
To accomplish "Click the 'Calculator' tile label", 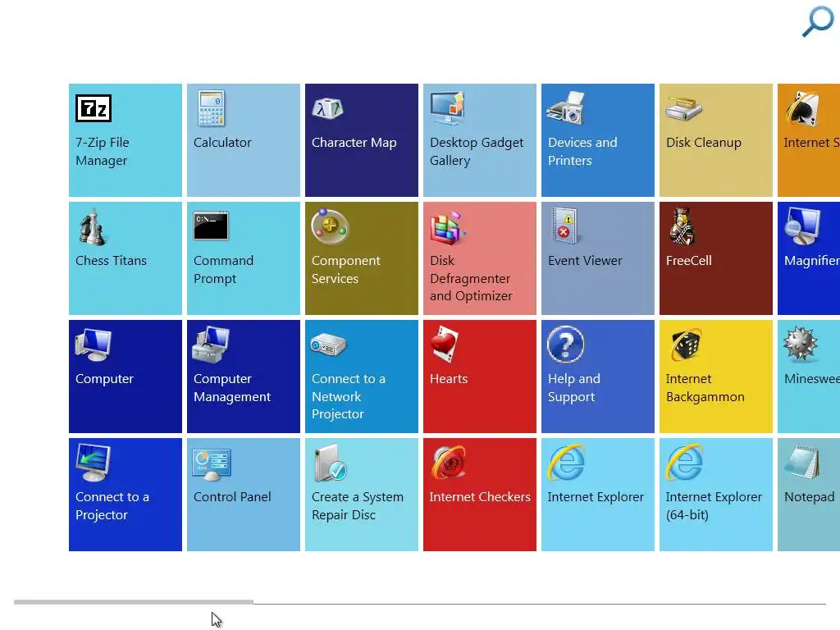I will (x=222, y=143).
